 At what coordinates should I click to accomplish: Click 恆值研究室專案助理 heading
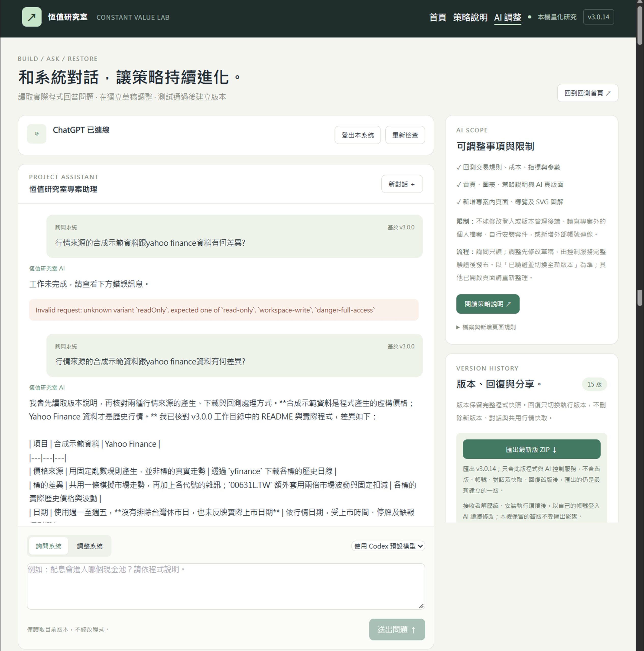(63, 189)
